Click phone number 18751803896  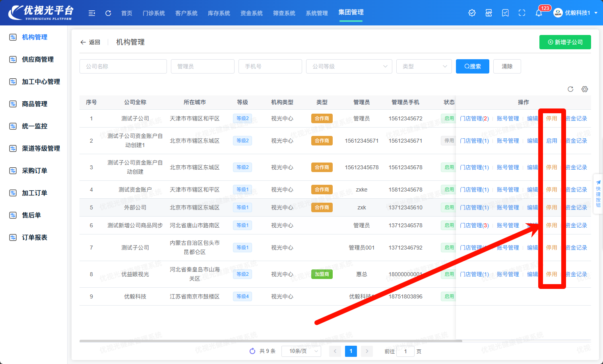point(405,296)
